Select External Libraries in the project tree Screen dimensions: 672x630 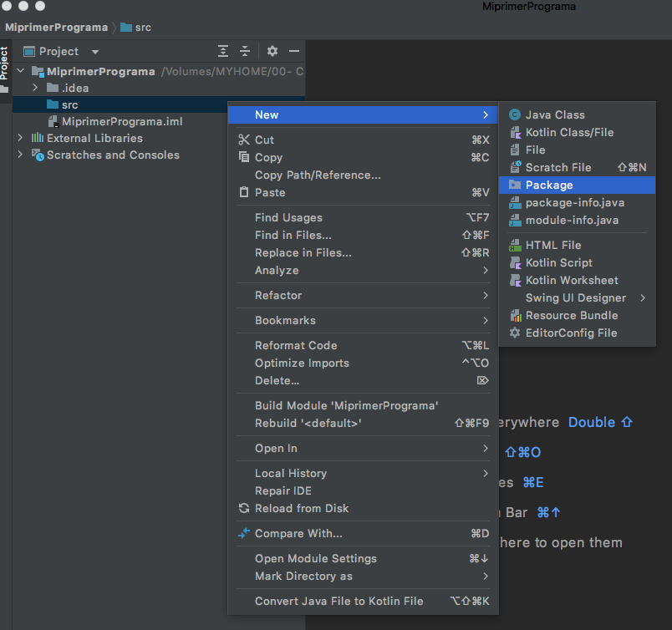94,138
